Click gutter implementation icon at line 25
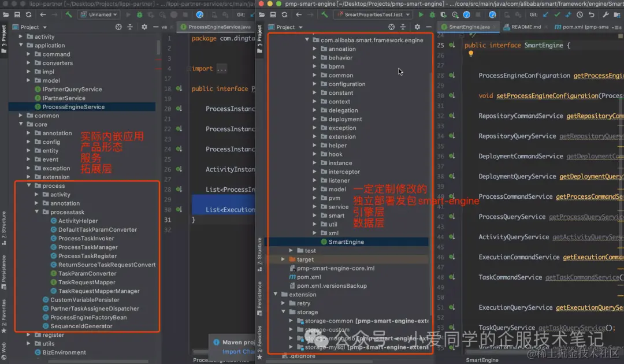 click(x=452, y=45)
